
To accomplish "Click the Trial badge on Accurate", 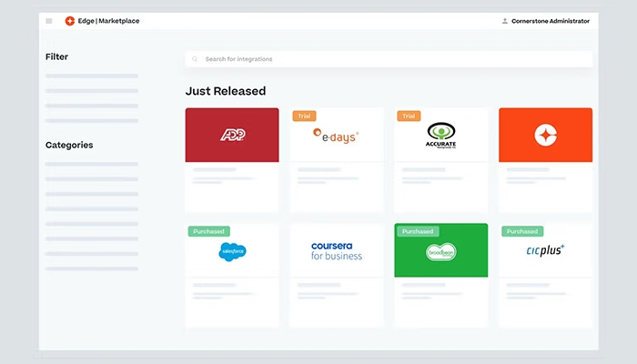I will [409, 116].
